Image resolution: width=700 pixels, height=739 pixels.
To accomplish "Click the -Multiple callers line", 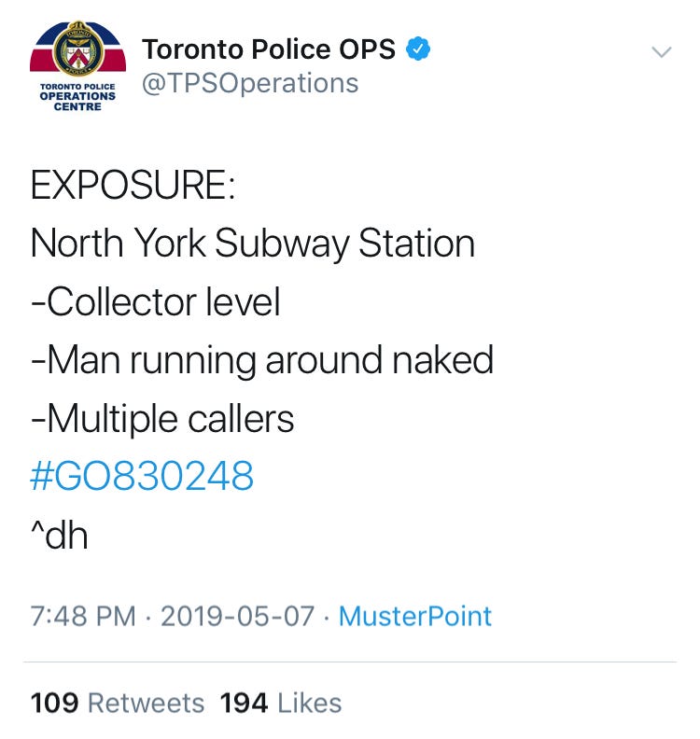I will pyautogui.click(x=162, y=419).
